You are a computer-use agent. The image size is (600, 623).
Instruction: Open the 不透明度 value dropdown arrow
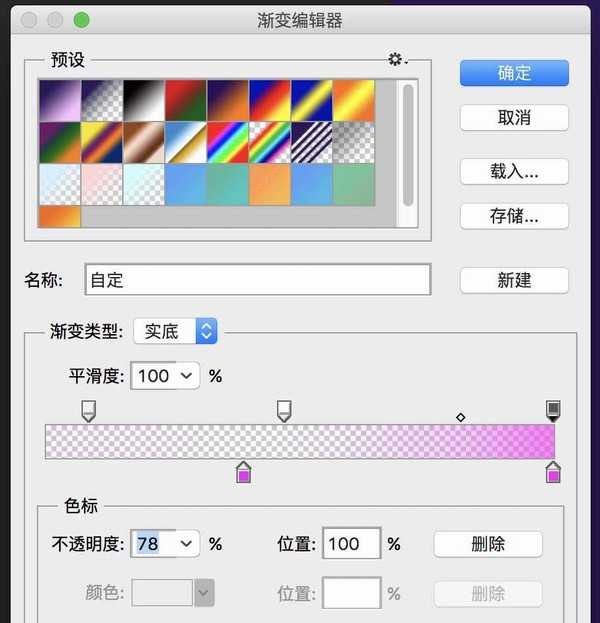[186, 544]
